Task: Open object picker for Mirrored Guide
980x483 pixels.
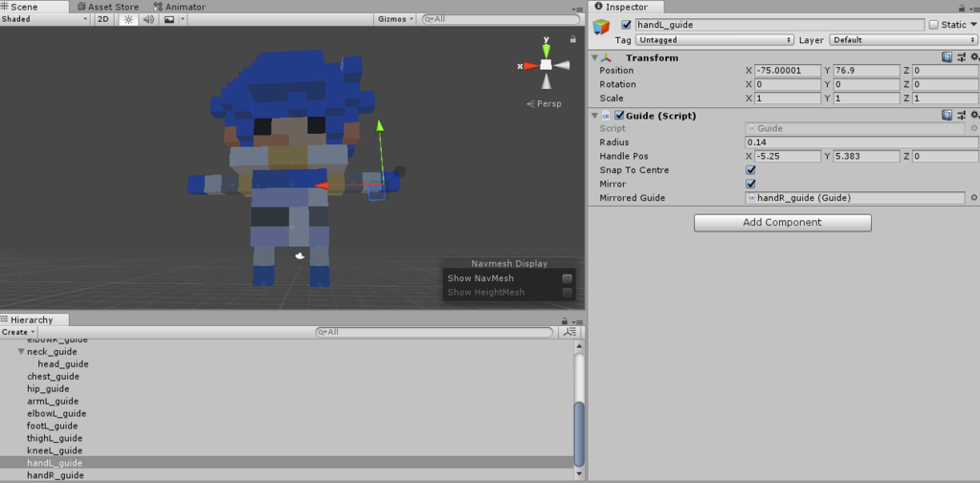Action: pyautogui.click(x=973, y=198)
